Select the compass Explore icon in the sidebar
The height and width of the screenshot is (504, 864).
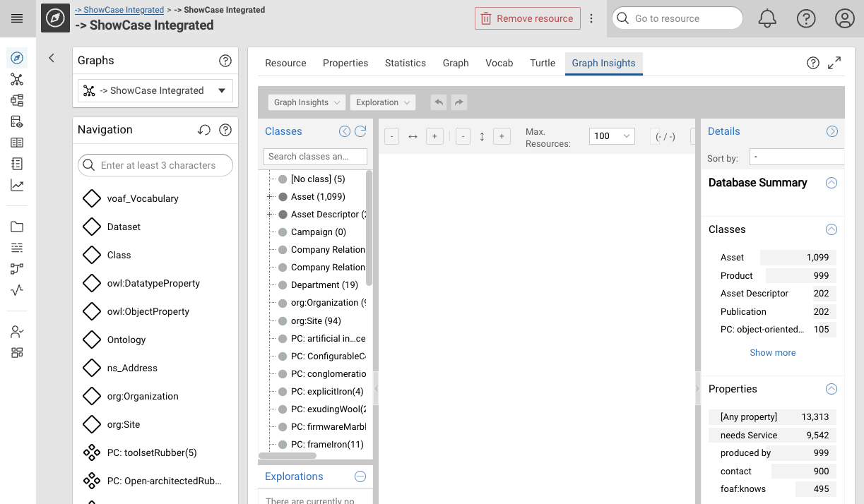(17, 58)
